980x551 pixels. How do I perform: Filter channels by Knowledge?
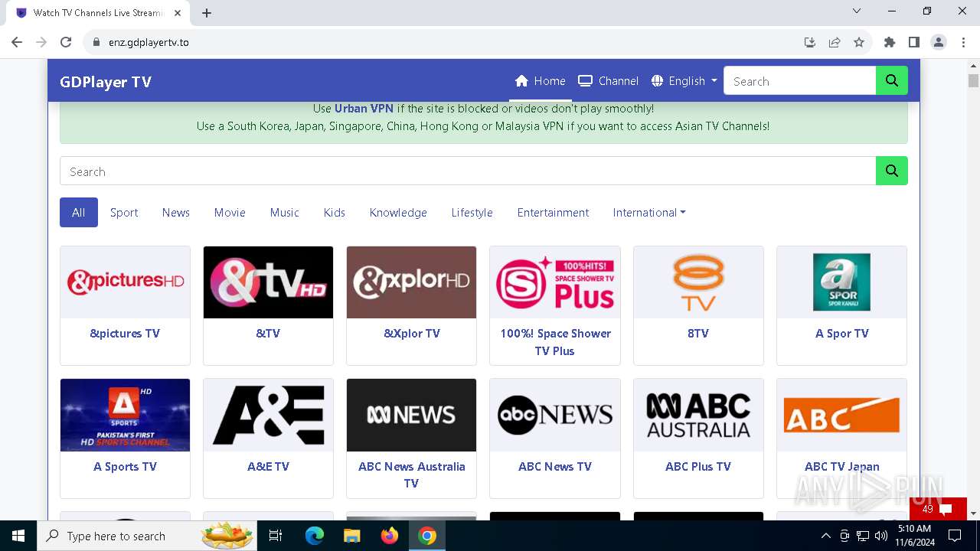398,212
